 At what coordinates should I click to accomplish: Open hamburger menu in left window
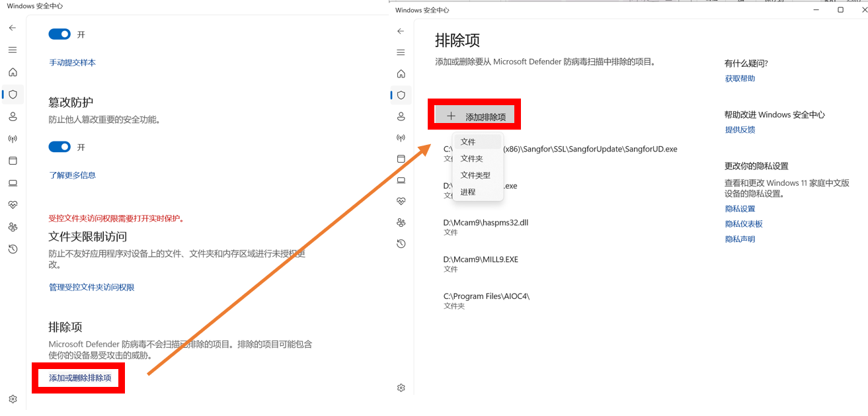tap(13, 50)
